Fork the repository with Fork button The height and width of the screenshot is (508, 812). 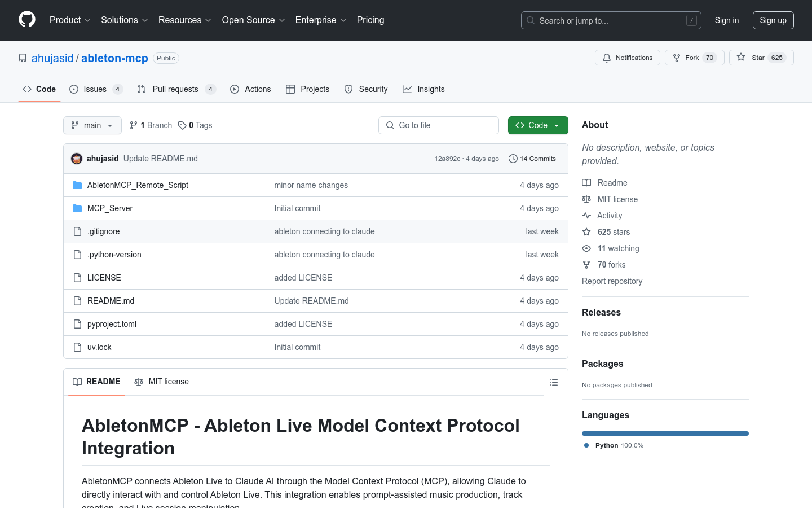point(695,58)
